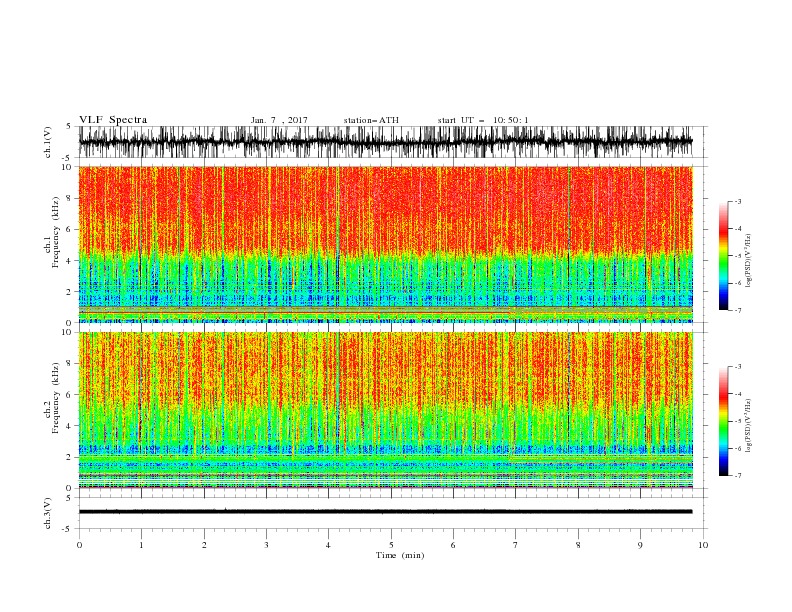Click the ch.2 colorbar "log(PSD)(V²/Hz)" label

click(x=749, y=425)
